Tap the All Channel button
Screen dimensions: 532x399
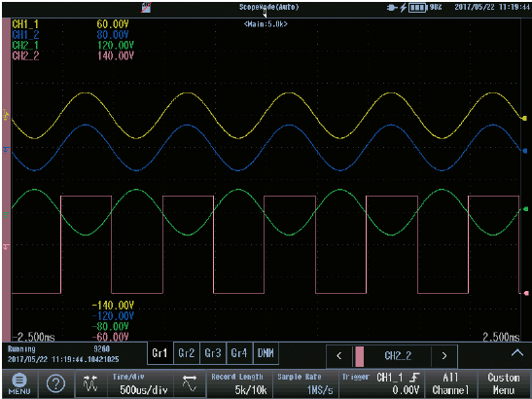pos(450,383)
